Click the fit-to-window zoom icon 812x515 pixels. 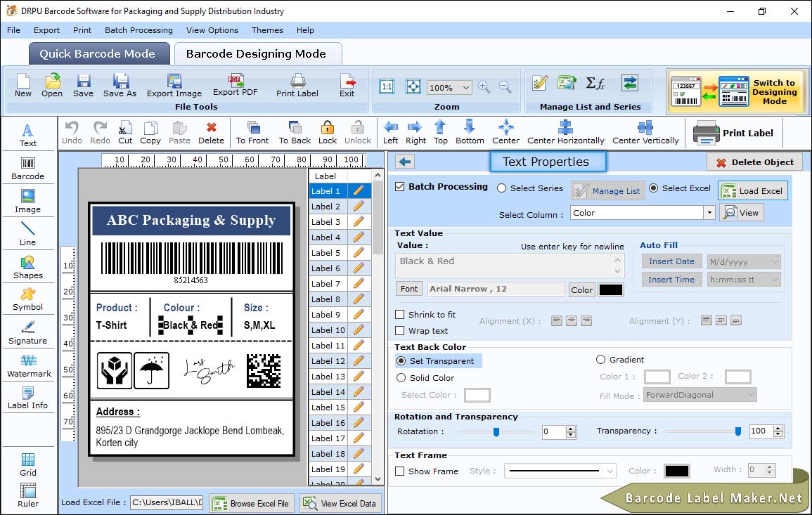413,87
